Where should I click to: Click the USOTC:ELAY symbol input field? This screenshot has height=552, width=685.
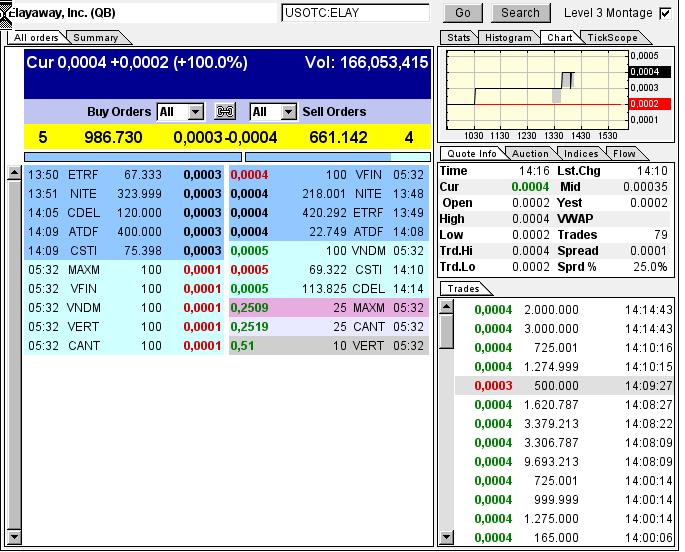click(356, 13)
